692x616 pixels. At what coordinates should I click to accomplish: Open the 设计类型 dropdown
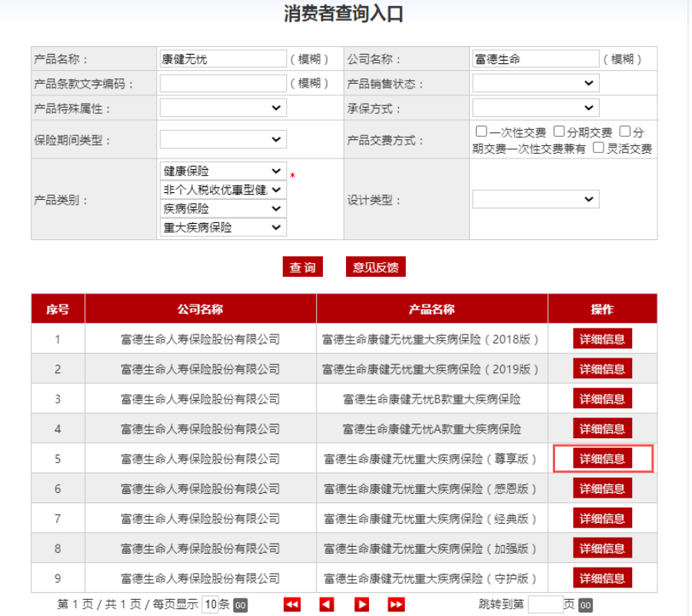tap(536, 199)
